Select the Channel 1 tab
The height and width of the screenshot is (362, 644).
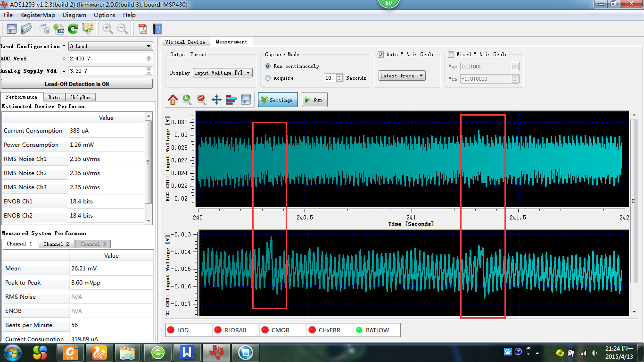pyautogui.click(x=19, y=244)
